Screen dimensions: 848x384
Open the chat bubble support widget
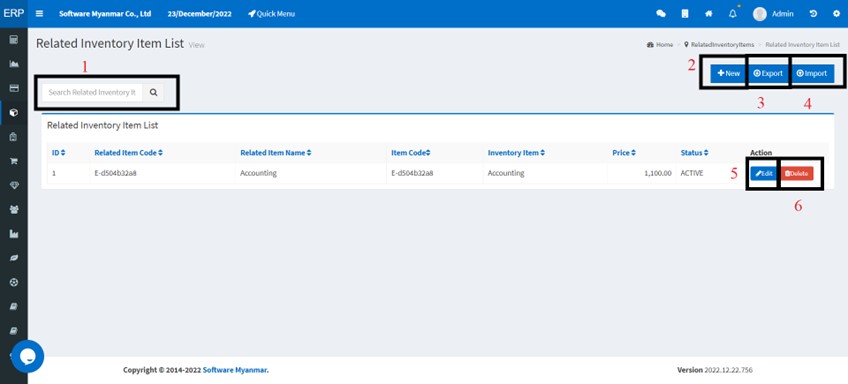tap(28, 356)
